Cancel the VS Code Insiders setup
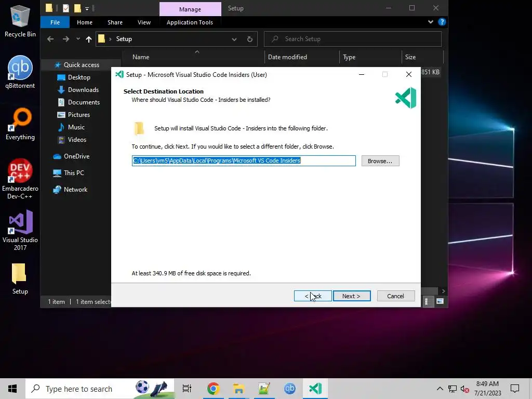This screenshot has height=399, width=532. point(395,296)
